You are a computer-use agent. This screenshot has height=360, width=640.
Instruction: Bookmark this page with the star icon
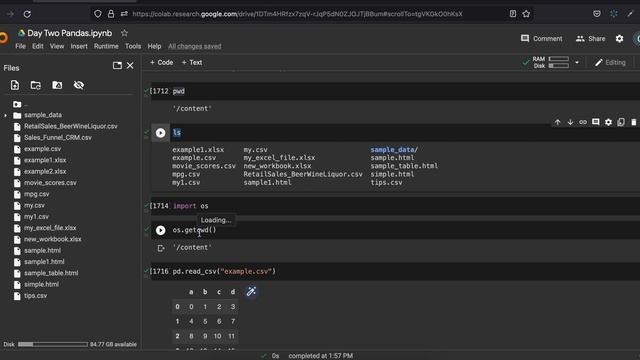point(526,14)
